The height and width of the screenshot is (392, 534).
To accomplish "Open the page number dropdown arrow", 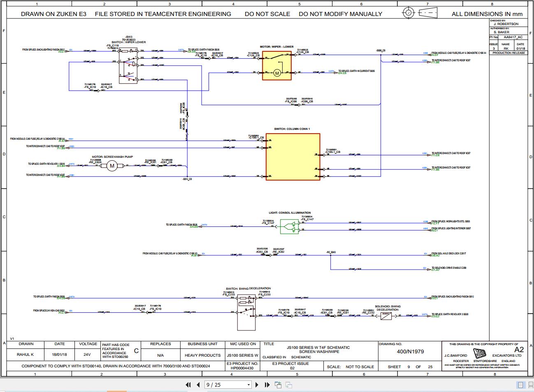I will tap(248, 385).
